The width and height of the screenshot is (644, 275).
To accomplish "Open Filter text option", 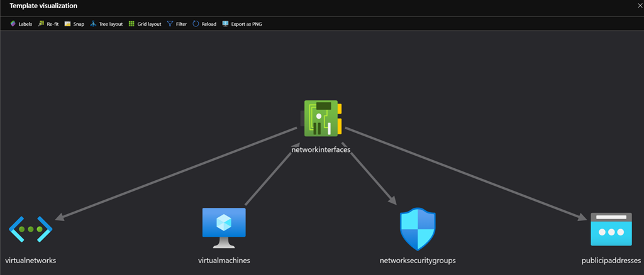I will click(182, 24).
